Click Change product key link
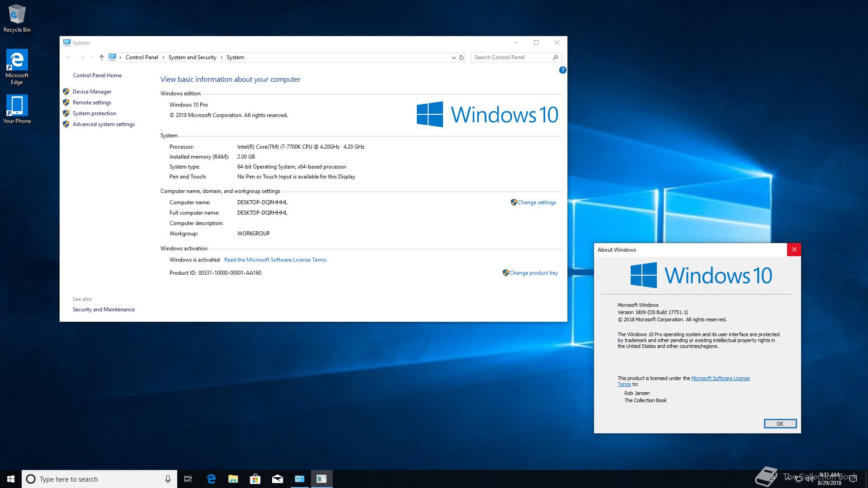Screen dimensions: 868x488 tap(533, 273)
